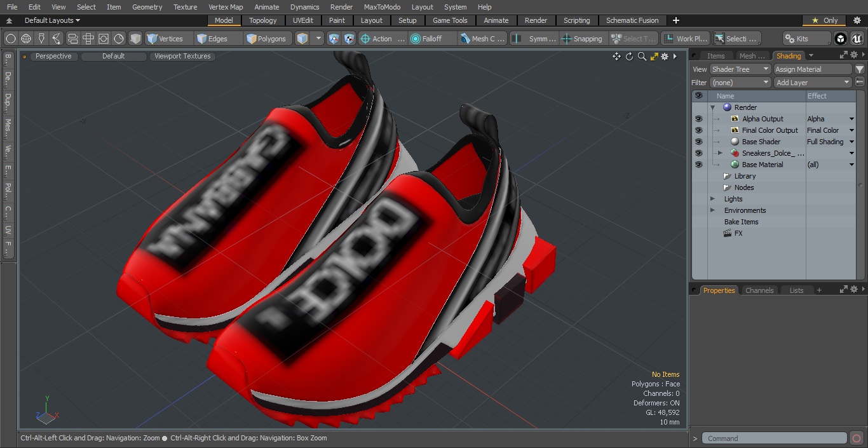Open the Geometry menu

pos(147,7)
